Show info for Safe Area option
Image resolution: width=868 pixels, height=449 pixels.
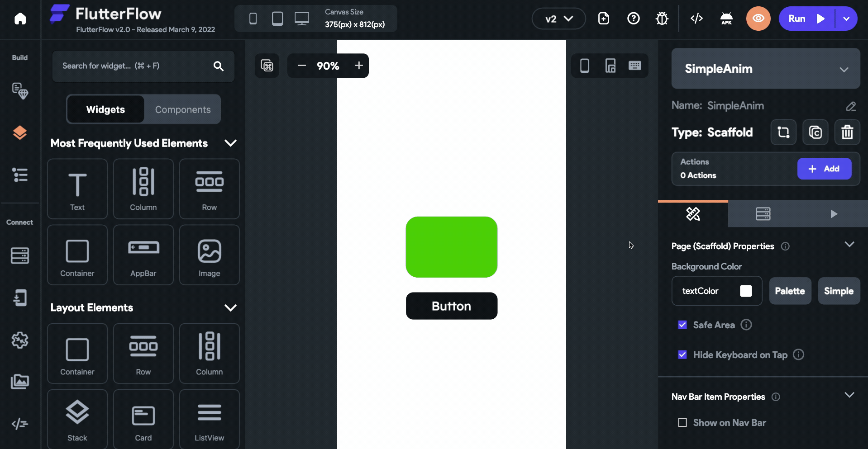point(746,325)
